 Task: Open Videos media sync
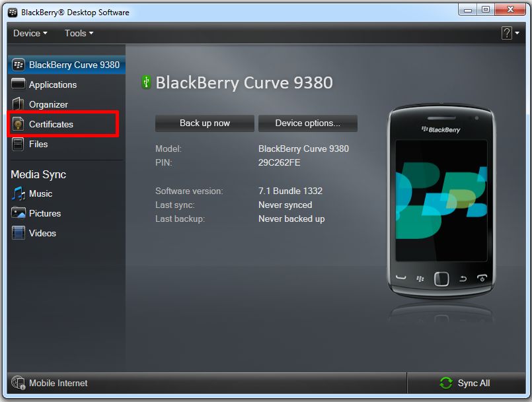(42, 233)
